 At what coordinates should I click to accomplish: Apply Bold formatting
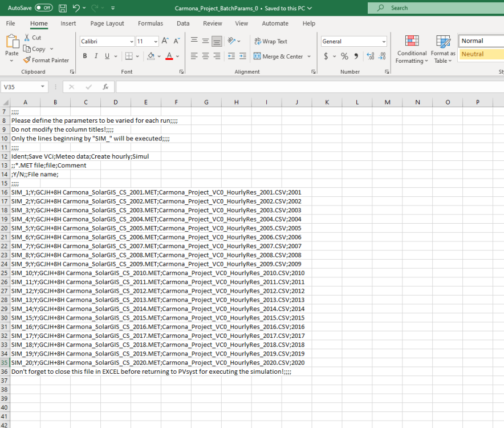[x=85, y=56]
